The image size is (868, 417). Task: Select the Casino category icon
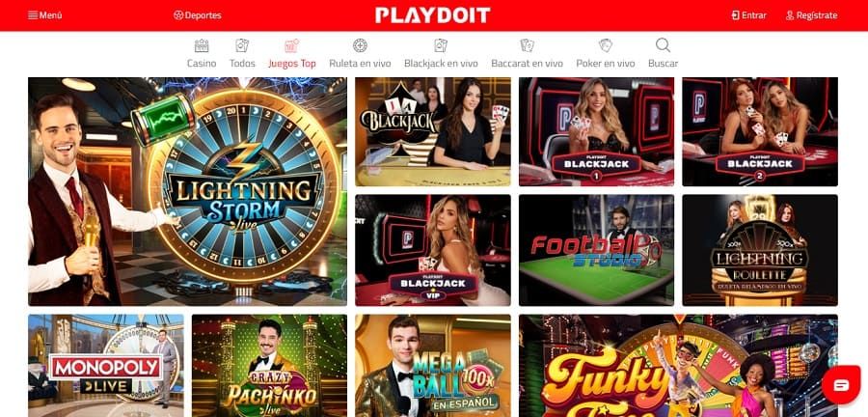pyautogui.click(x=202, y=46)
